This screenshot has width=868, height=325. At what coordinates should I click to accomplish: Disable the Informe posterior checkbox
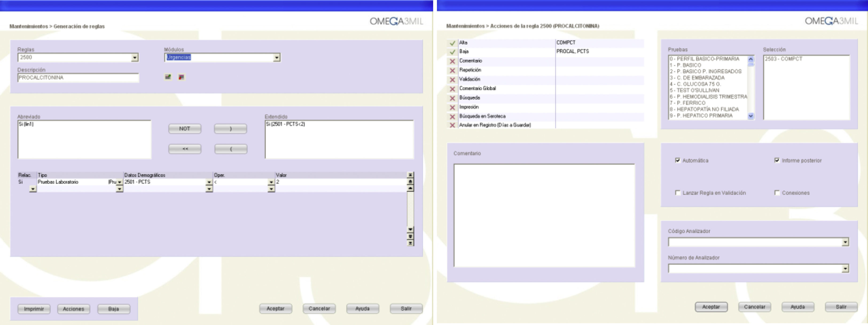[x=777, y=160]
